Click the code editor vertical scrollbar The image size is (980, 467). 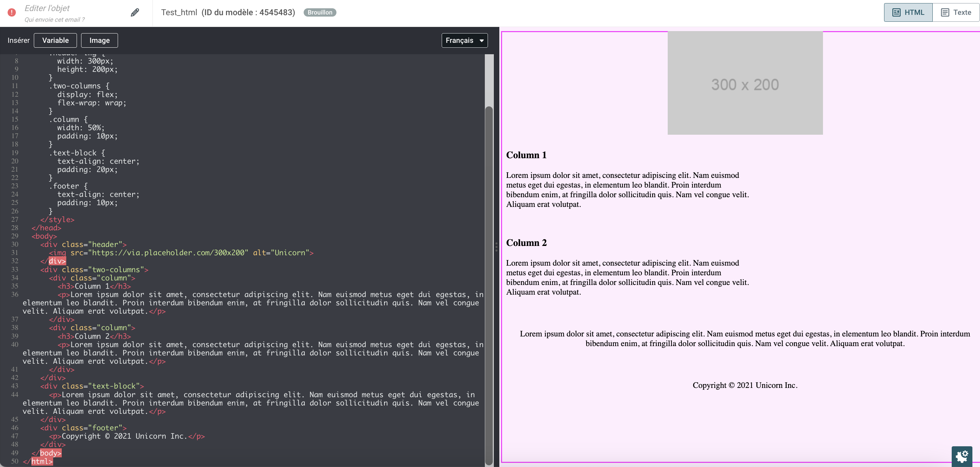(x=489, y=286)
